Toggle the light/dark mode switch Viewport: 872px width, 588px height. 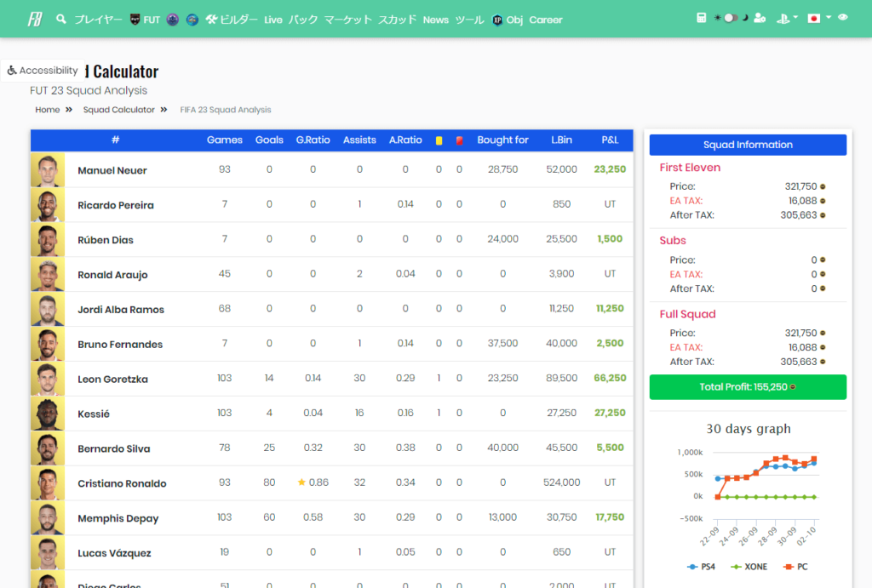click(x=731, y=18)
